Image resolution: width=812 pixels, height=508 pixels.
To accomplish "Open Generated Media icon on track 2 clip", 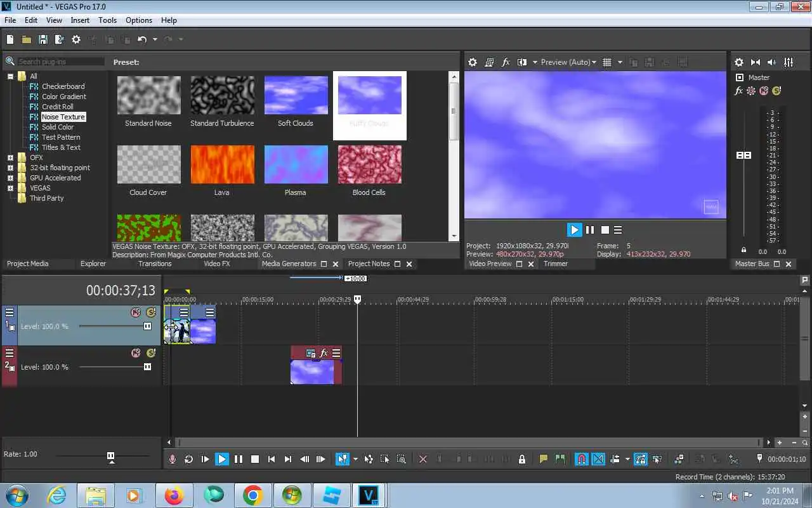I will point(311,353).
